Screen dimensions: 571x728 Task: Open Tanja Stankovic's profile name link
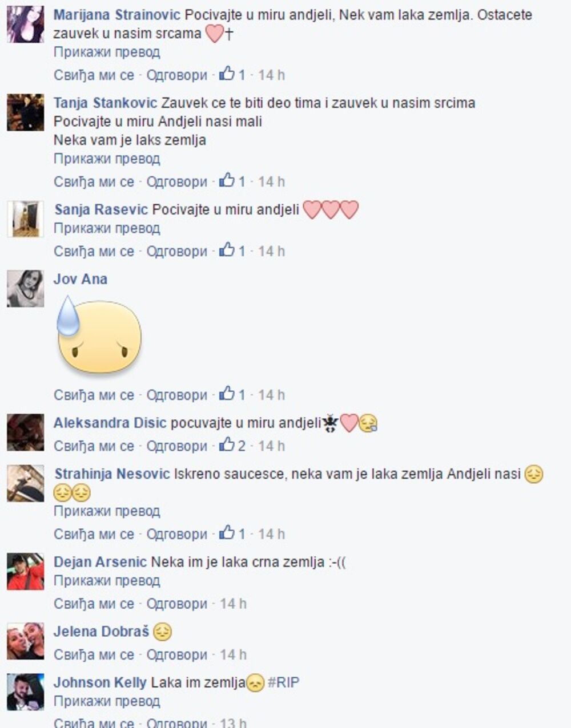click(x=105, y=103)
